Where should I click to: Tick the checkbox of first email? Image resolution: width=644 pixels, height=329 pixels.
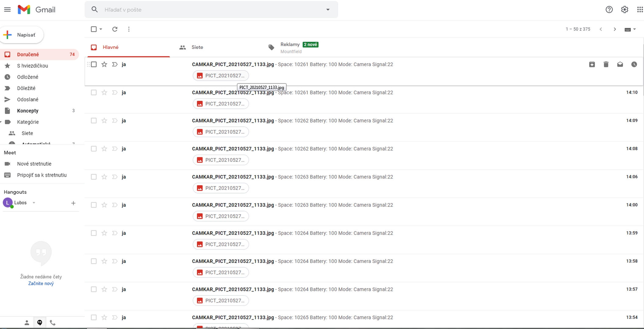[x=94, y=64]
